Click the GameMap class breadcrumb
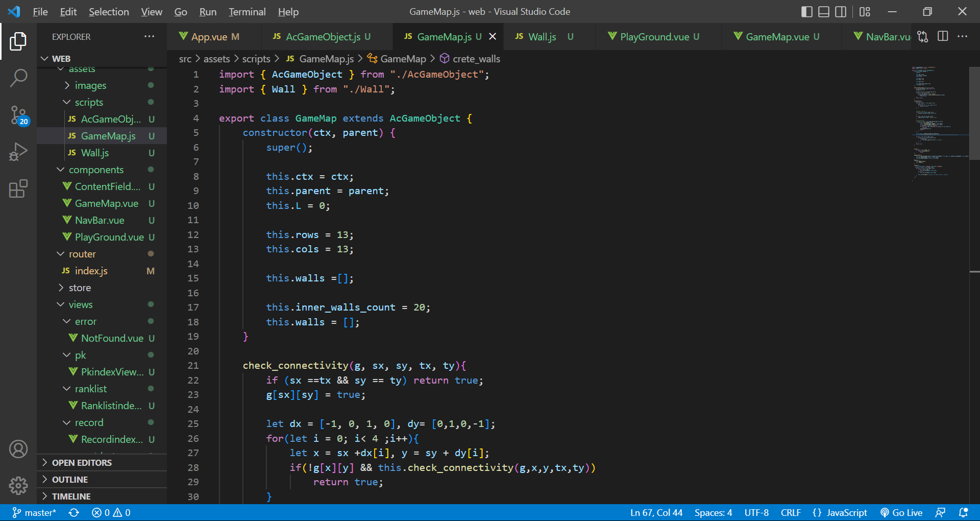The width and height of the screenshot is (980, 521). click(x=397, y=59)
